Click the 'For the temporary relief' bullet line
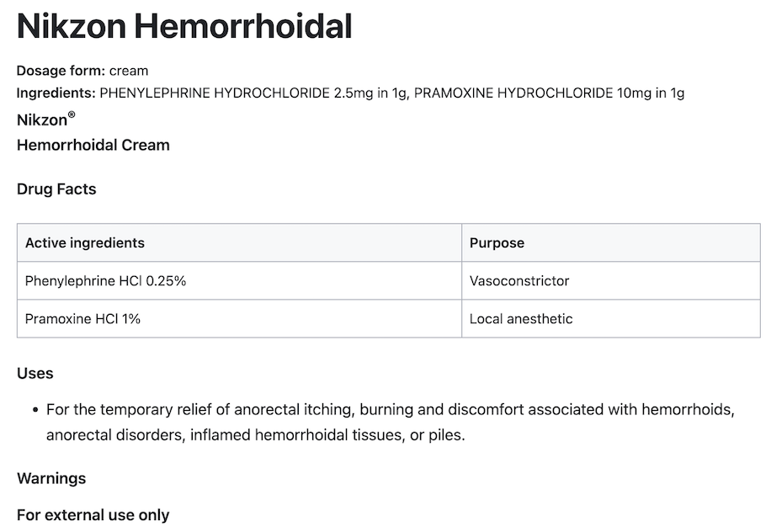The height and width of the screenshot is (532, 771). pyautogui.click(x=391, y=410)
